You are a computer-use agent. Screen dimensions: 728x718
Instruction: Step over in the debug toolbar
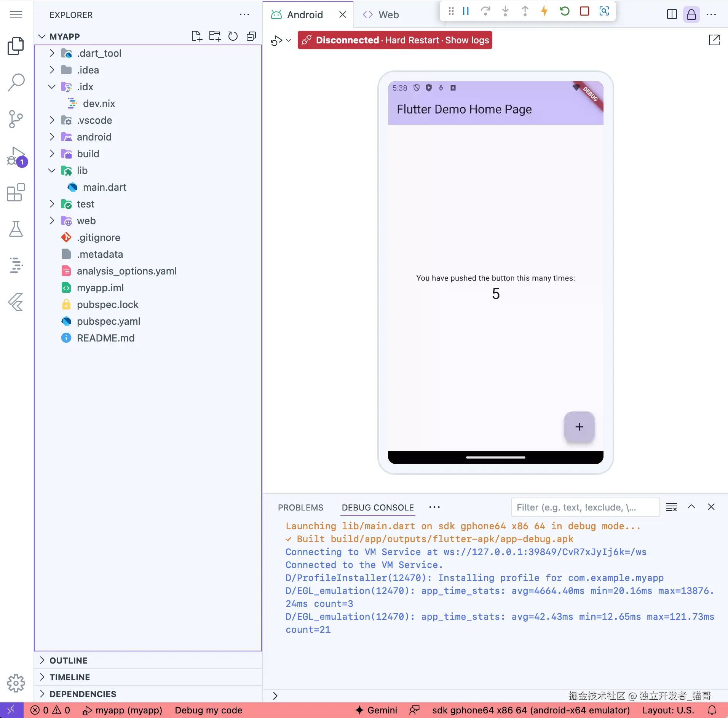[x=485, y=11]
